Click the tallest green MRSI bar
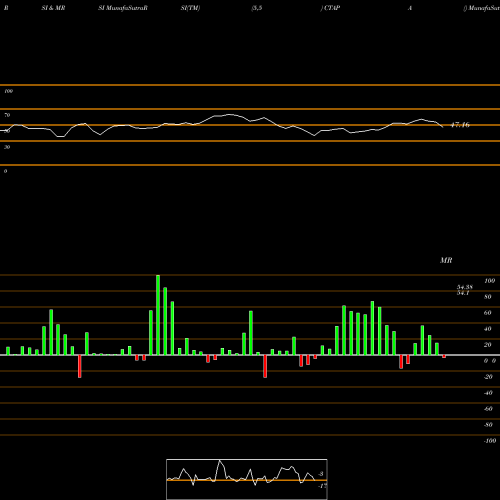 (x=158, y=315)
